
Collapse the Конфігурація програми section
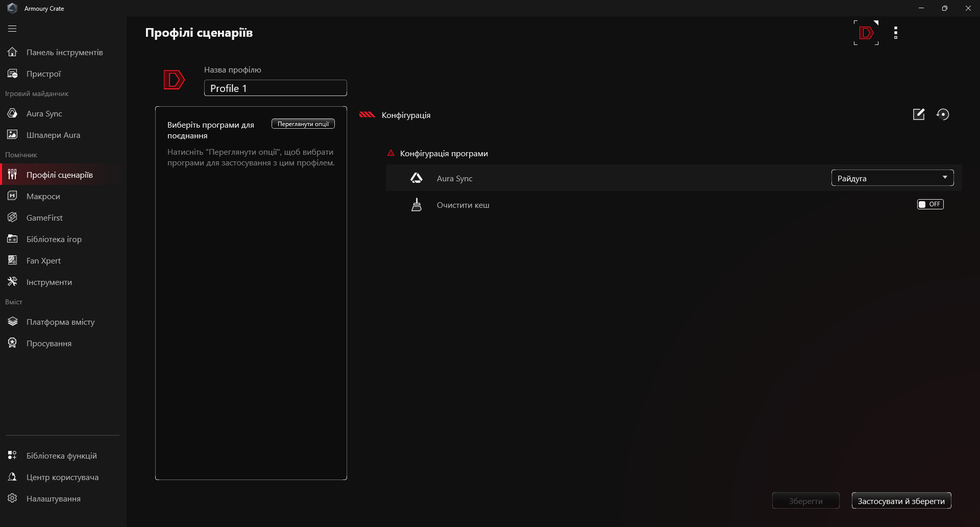[x=391, y=153]
